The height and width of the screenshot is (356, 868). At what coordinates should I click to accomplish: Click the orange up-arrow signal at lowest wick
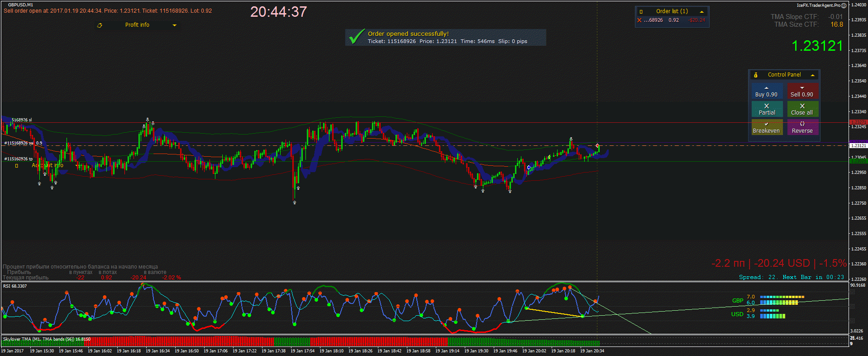click(x=295, y=202)
